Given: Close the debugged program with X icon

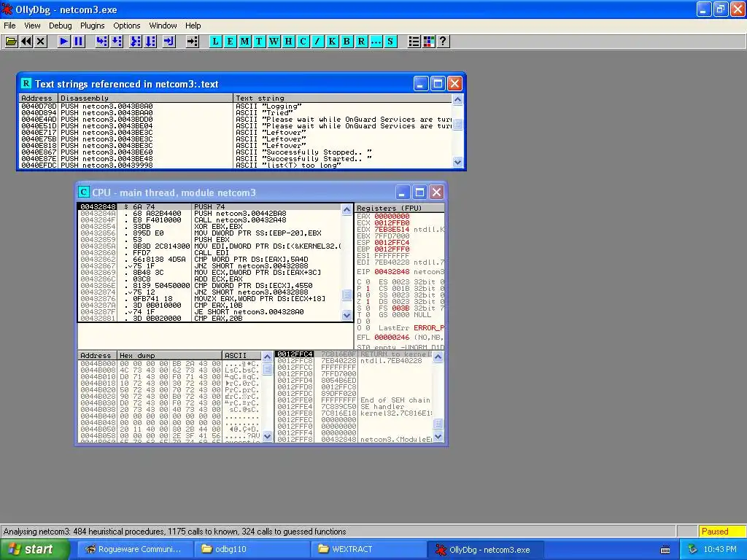Looking at the screenshot, I should point(41,42).
